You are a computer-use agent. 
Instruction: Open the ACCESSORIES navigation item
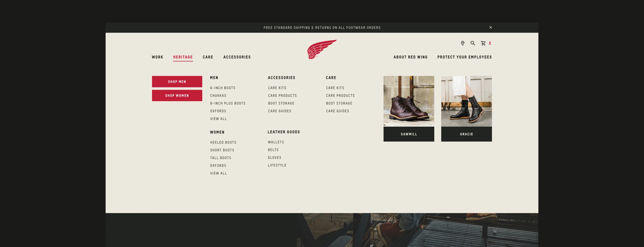click(237, 57)
